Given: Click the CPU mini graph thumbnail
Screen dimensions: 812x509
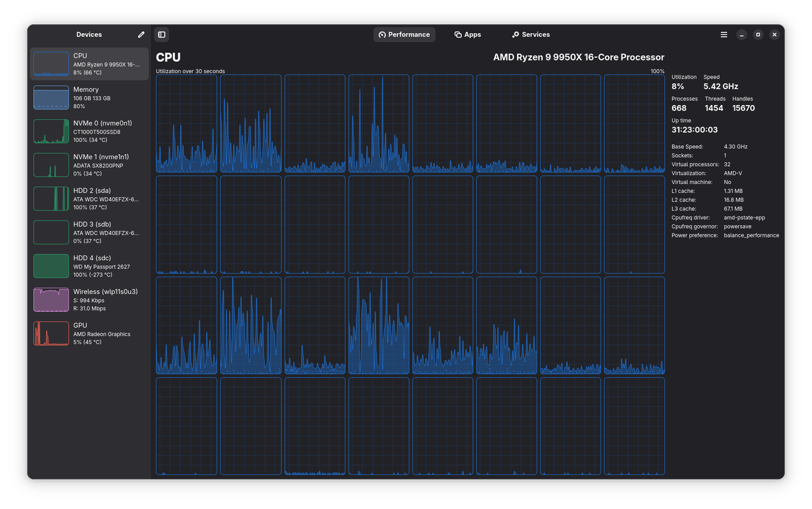Looking at the screenshot, I should pyautogui.click(x=51, y=64).
